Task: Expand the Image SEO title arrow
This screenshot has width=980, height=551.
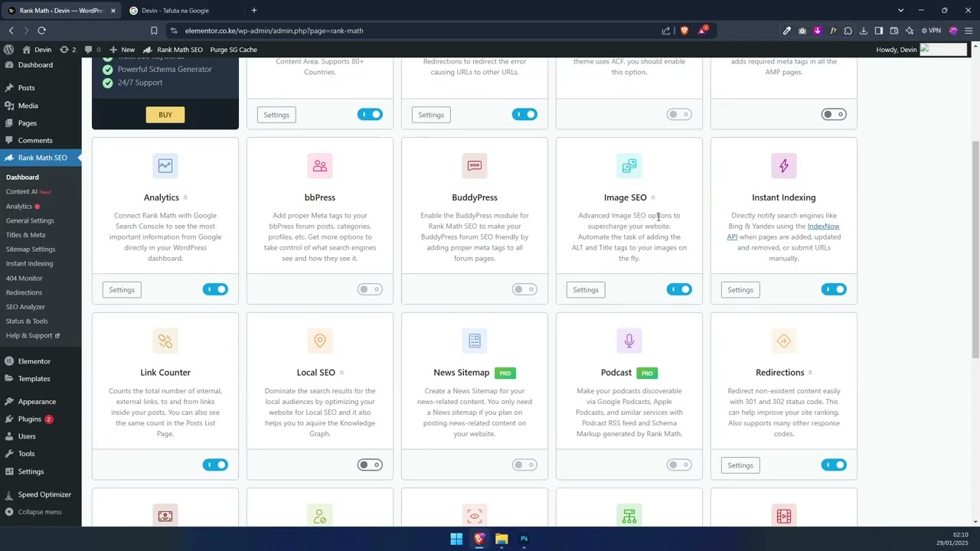Action: pyautogui.click(x=653, y=197)
